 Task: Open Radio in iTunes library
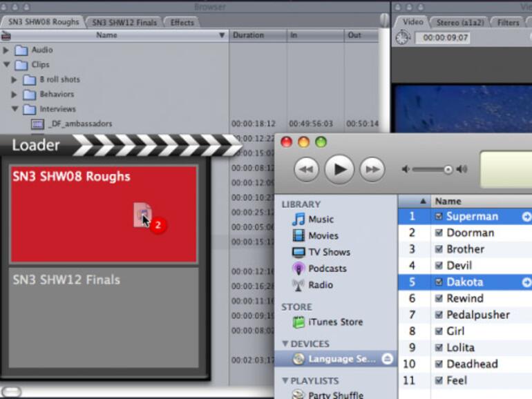point(298,285)
